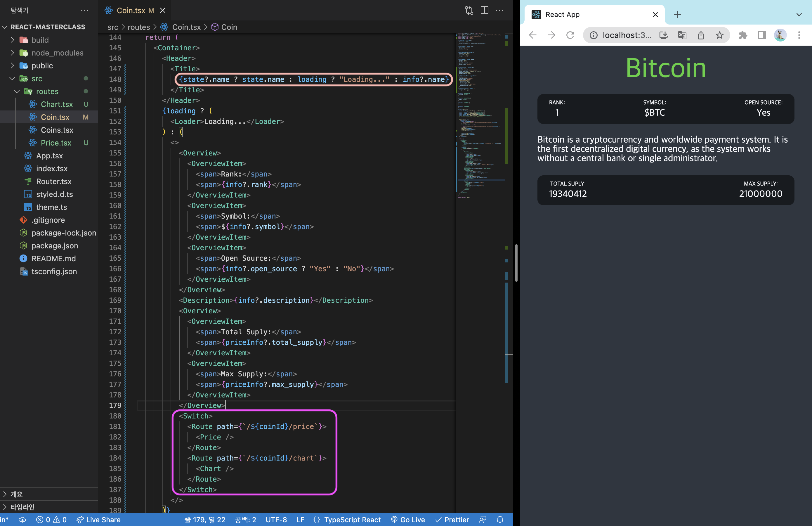Click the notifications bell in status bar
This screenshot has width=812, height=526.
[x=500, y=520]
